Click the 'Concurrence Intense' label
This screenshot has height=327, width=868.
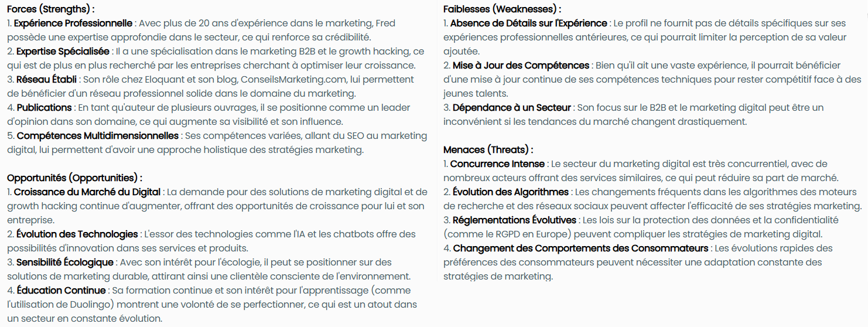498,164
